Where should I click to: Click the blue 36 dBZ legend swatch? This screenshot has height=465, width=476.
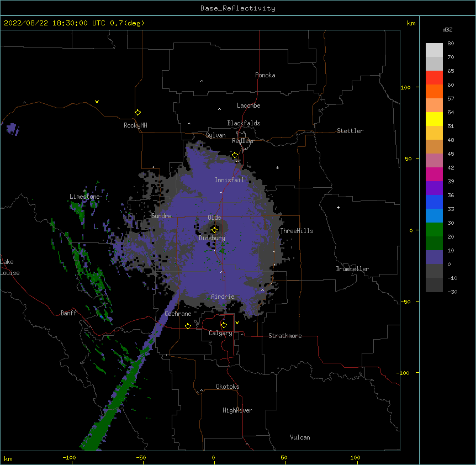coord(434,202)
